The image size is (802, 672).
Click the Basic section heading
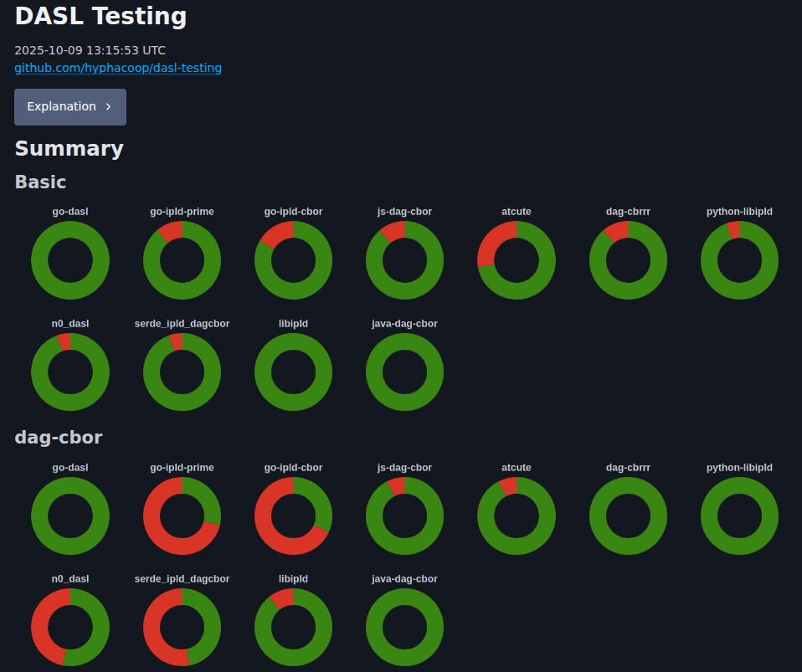click(40, 182)
